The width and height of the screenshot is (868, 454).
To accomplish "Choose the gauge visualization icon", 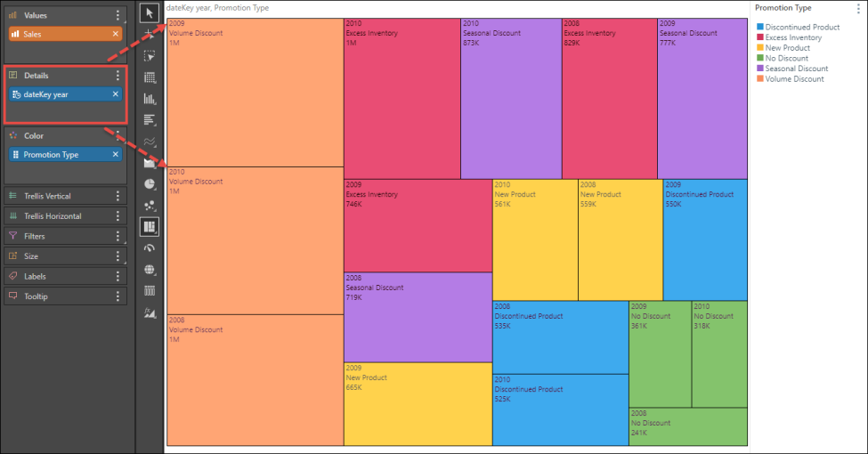I will tap(150, 248).
